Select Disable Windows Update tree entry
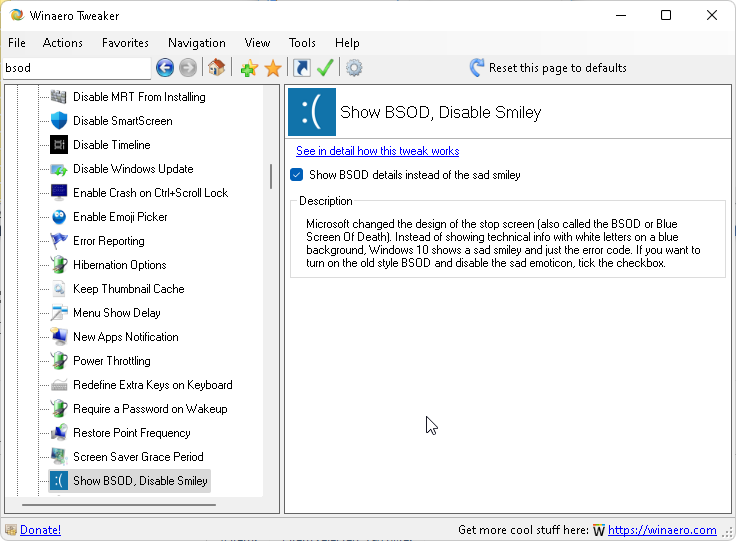Image resolution: width=736 pixels, height=541 pixels. (133, 168)
